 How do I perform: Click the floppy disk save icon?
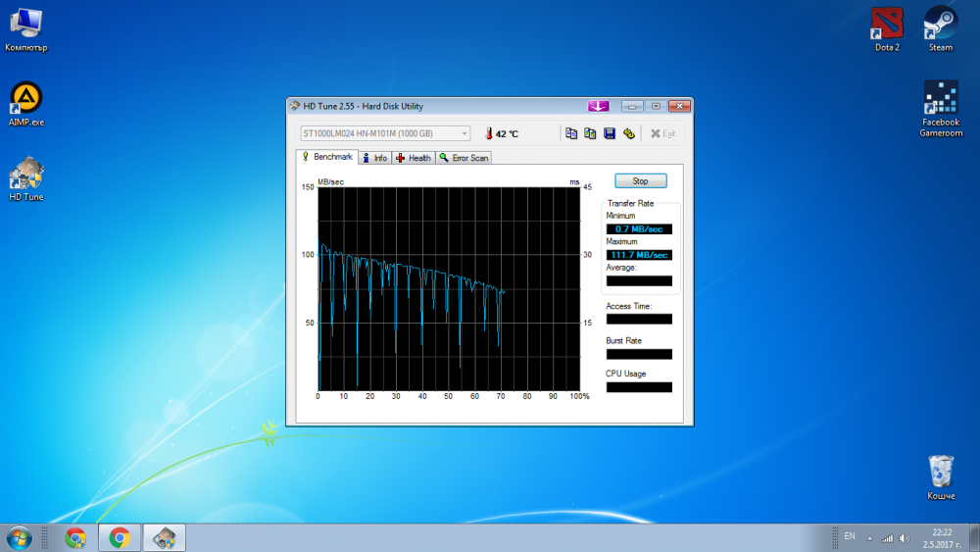pyautogui.click(x=610, y=133)
